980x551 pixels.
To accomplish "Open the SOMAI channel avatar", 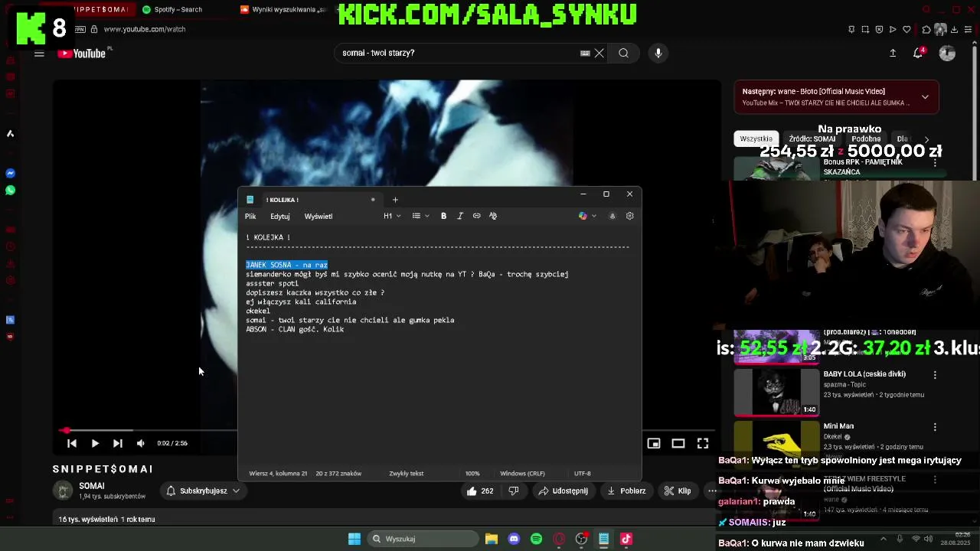I will tap(63, 490).
